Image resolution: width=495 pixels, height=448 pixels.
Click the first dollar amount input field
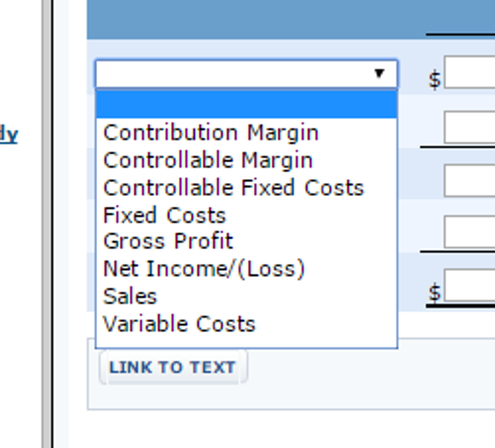point(469,72)
